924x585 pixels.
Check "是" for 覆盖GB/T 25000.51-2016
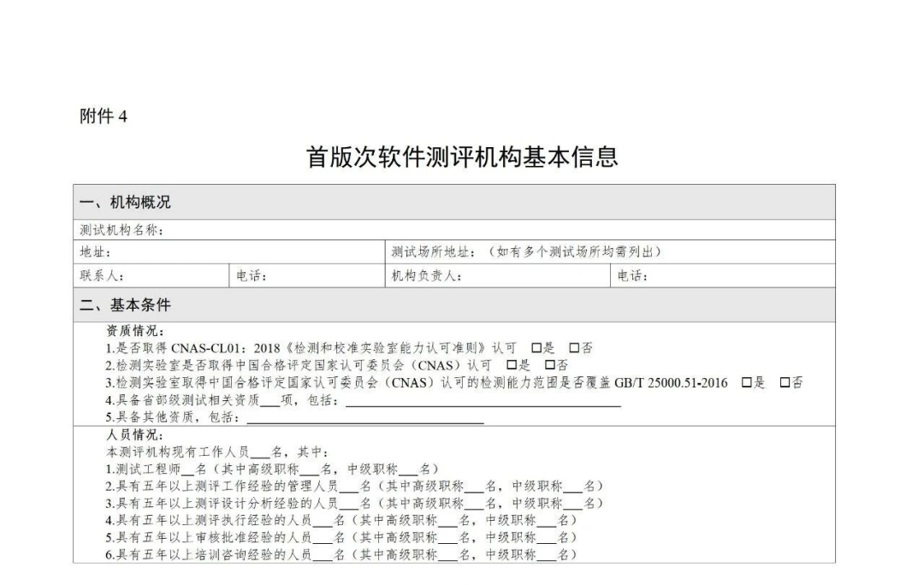pos(746,381)
